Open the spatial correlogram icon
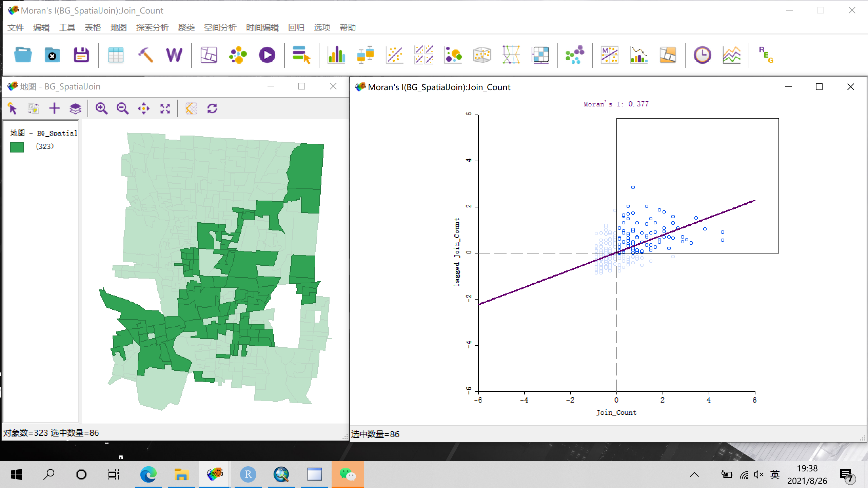 click(x=639, y=55)
